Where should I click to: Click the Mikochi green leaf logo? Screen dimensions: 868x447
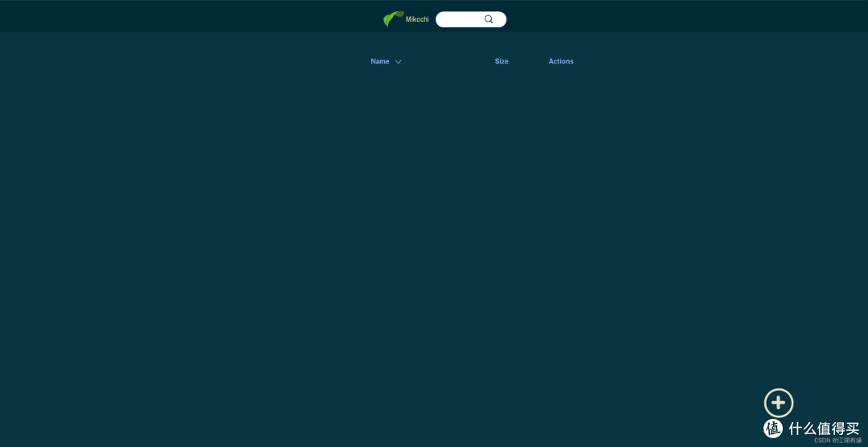point(393,18)
